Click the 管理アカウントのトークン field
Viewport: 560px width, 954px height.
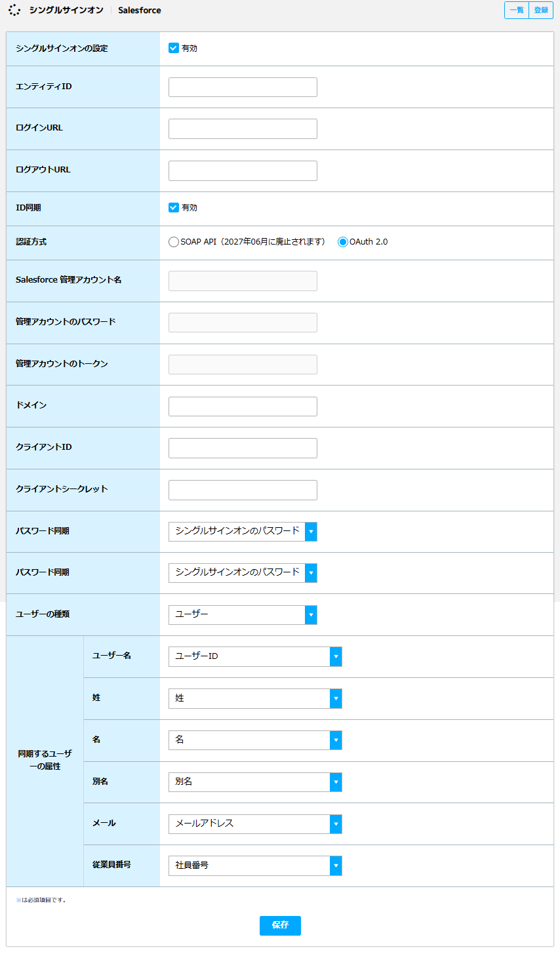[243, 365]
